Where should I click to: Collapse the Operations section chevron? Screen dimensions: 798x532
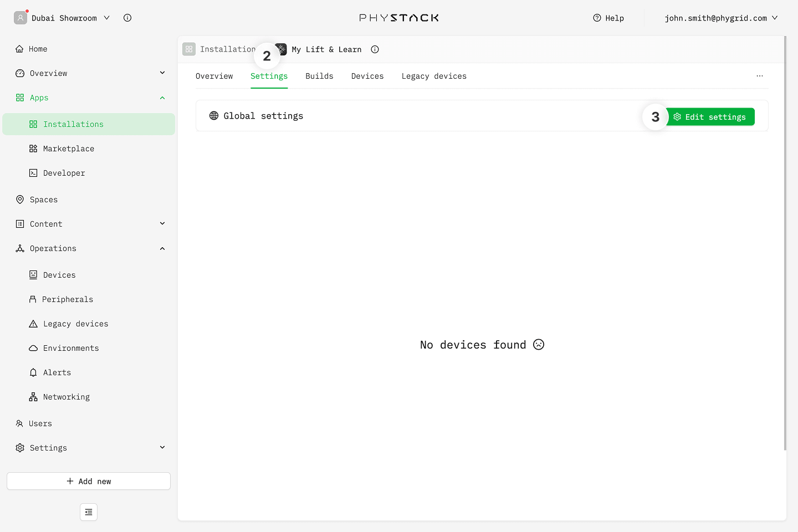(162, 248)
